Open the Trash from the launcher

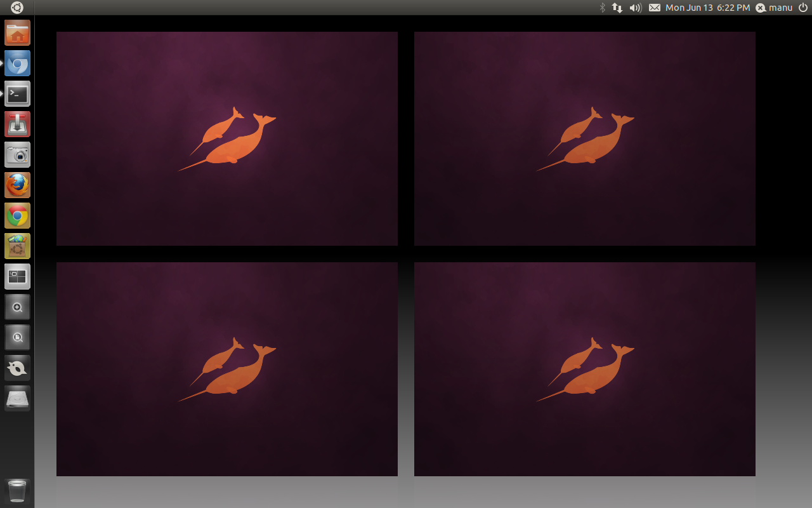tap(17, 490)
